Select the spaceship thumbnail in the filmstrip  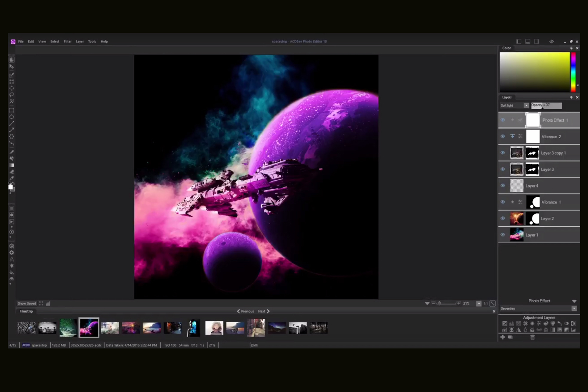89,327
